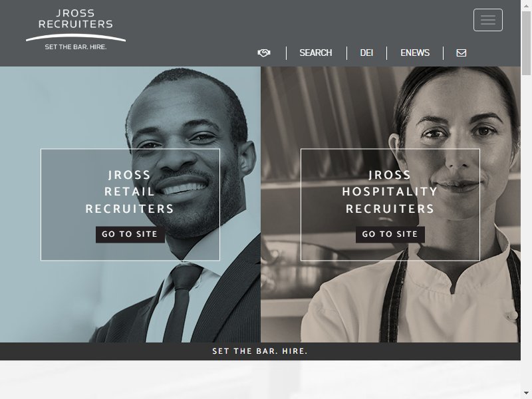Click GO TO SITE for Hospitality Recruiters
Image resolution: width=532 pixels, height=399 pixels.
[390, 234]
